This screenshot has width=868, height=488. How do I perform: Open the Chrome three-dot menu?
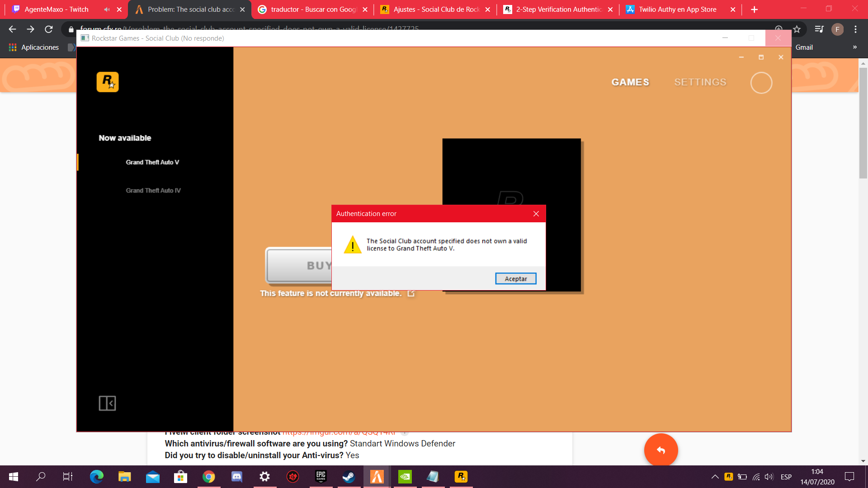click(x=855, y=29)
